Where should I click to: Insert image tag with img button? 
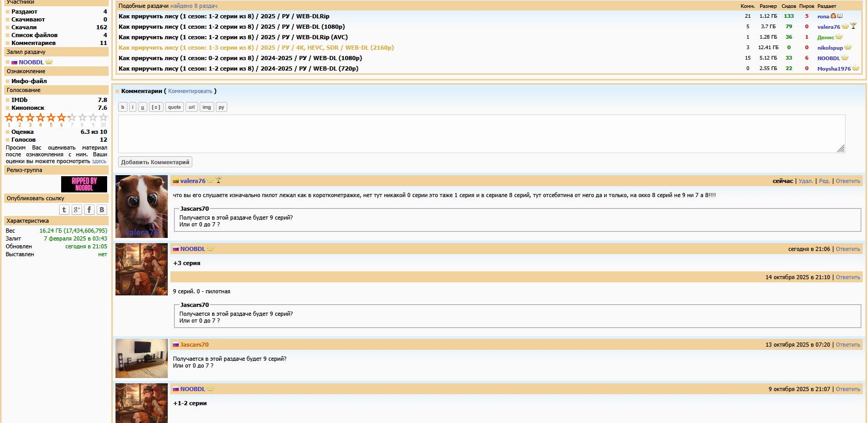click(x=206, y=107)
